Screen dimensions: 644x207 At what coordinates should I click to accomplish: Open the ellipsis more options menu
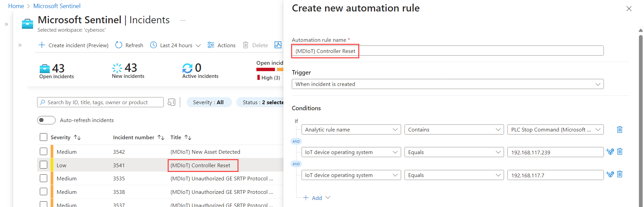click(x=183, y=20)
